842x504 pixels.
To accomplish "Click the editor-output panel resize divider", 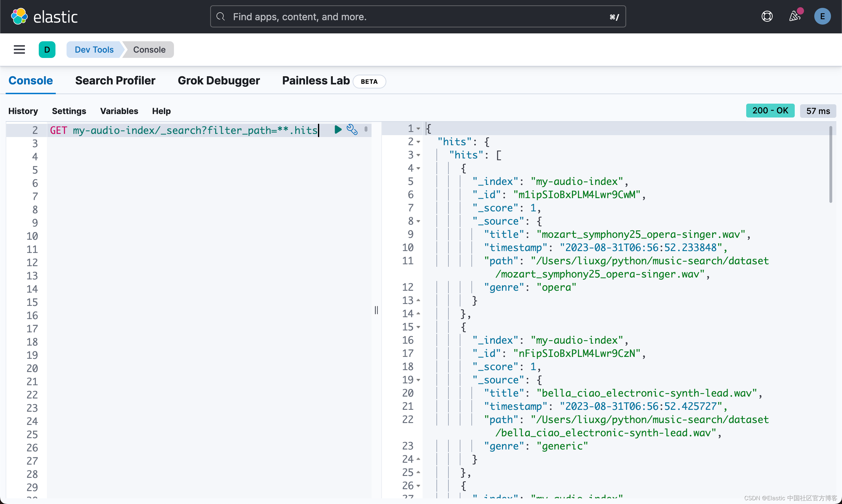I will click(x=376, y=310).
